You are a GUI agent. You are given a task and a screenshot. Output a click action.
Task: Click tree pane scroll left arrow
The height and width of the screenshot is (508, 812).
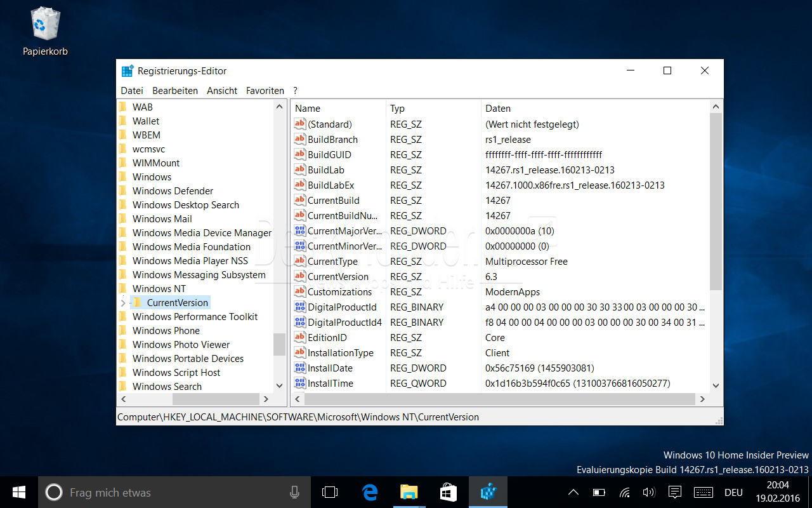[123, 399]
